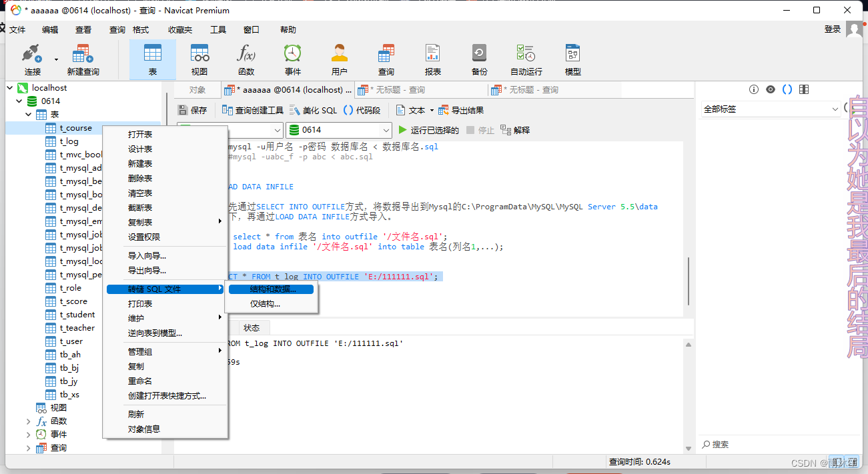868x474 pixels.
Task: Collapse the localhost connection tree node
Action: click(10, 88)
